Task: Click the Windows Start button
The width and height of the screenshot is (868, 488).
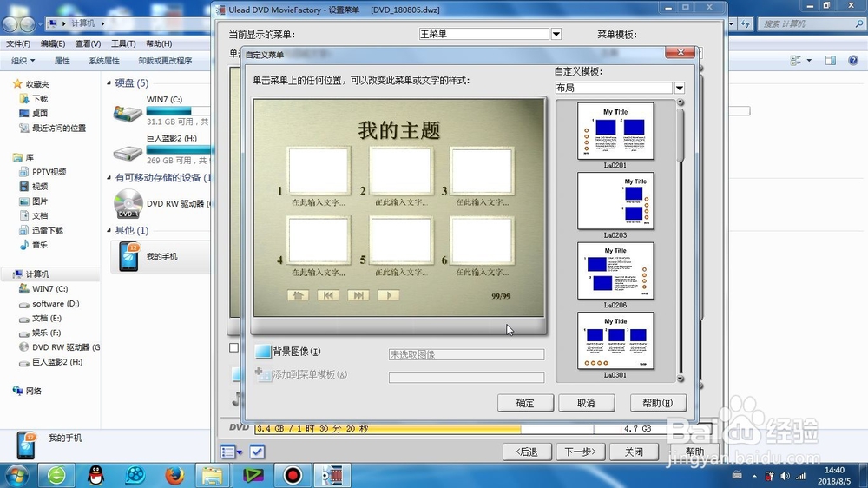Action: (16, 475)
